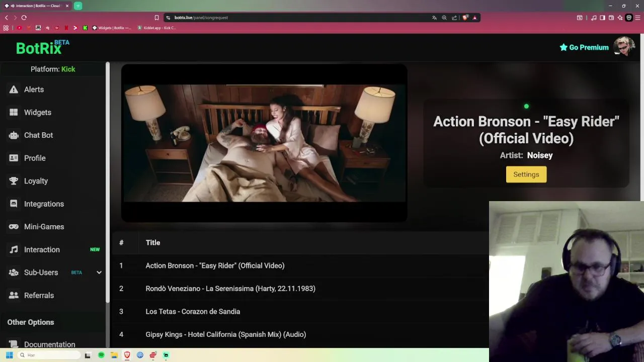Reload the page
The height and width of the screenshot is (362, 644).
pos(24,18)
